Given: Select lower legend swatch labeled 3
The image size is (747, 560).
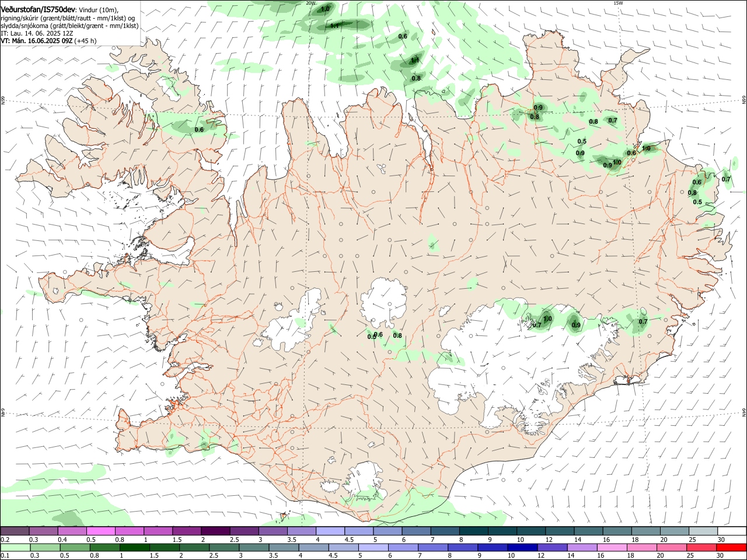Looking at the screenshot, I should [x=254, y=548].
